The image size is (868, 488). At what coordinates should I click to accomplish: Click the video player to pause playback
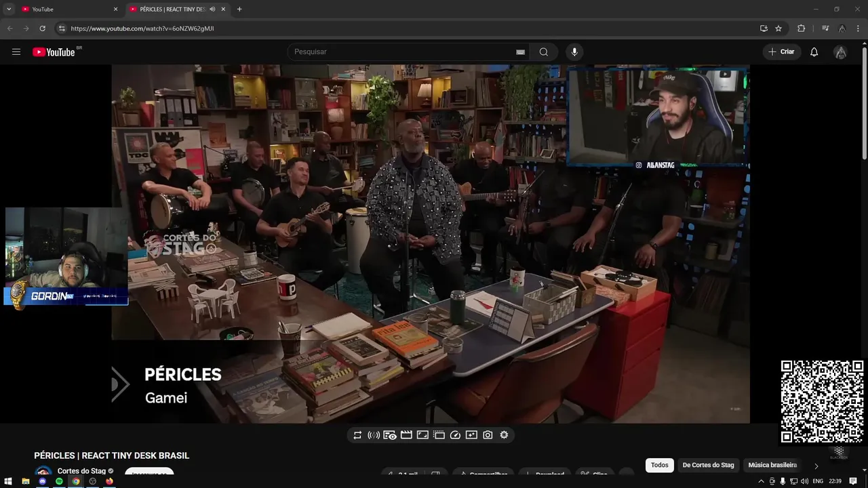pos(431,244)
